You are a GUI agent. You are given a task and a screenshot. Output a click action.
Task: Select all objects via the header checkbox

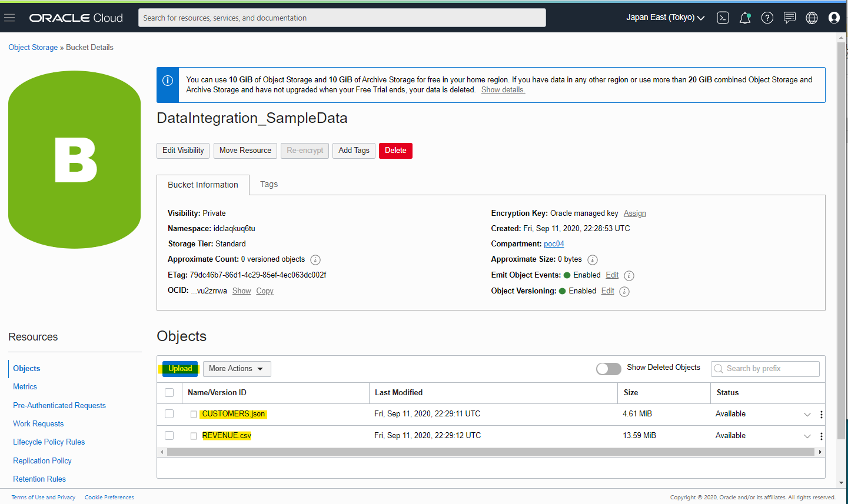[169, 392]
